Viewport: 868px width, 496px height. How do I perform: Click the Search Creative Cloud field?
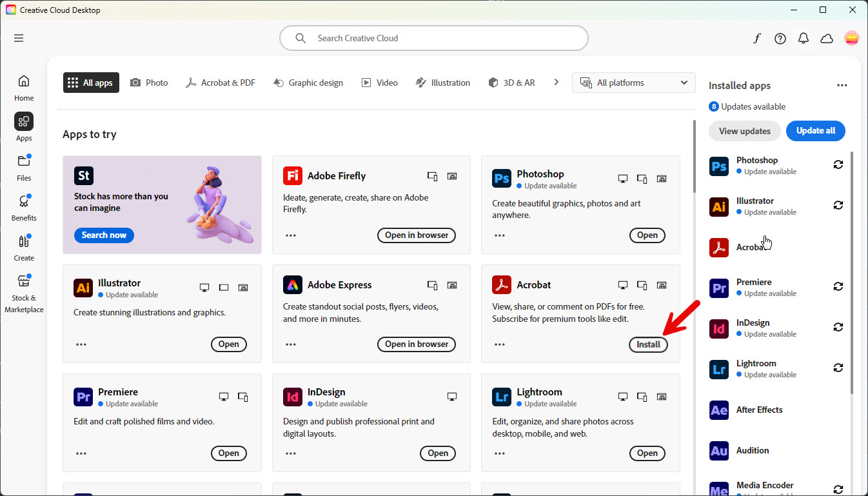[x=434, y=38]
